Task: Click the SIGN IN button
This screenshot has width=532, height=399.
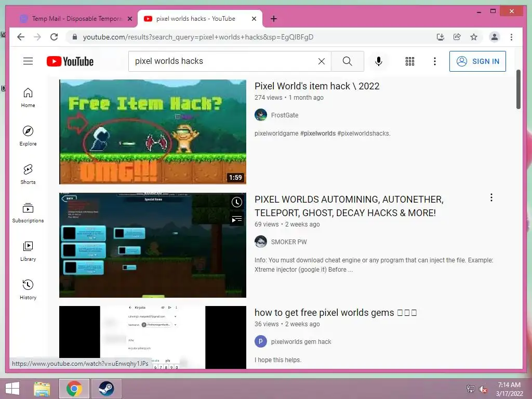Action: tap(477, 61)
